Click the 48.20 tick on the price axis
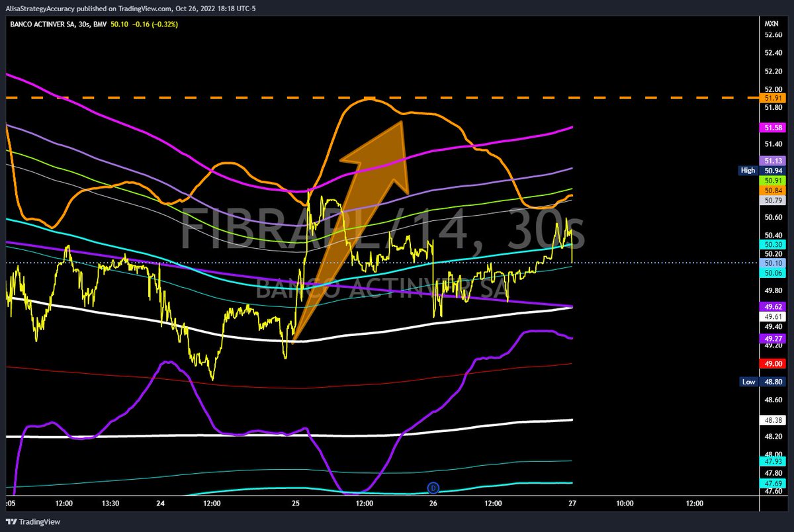 pos(773,437)
